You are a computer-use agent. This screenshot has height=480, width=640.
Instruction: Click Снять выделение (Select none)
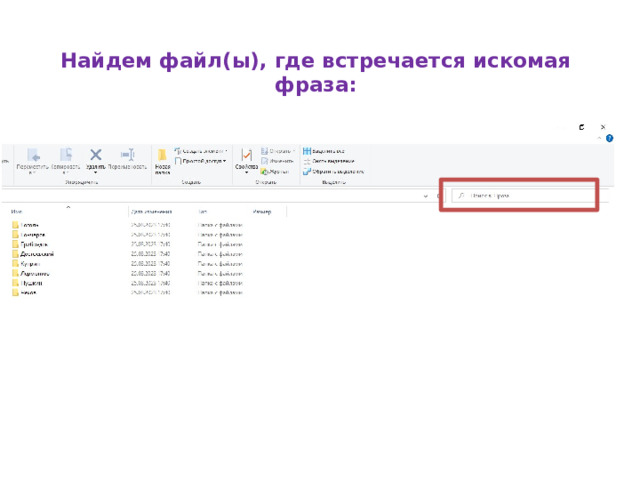(329, 161)
